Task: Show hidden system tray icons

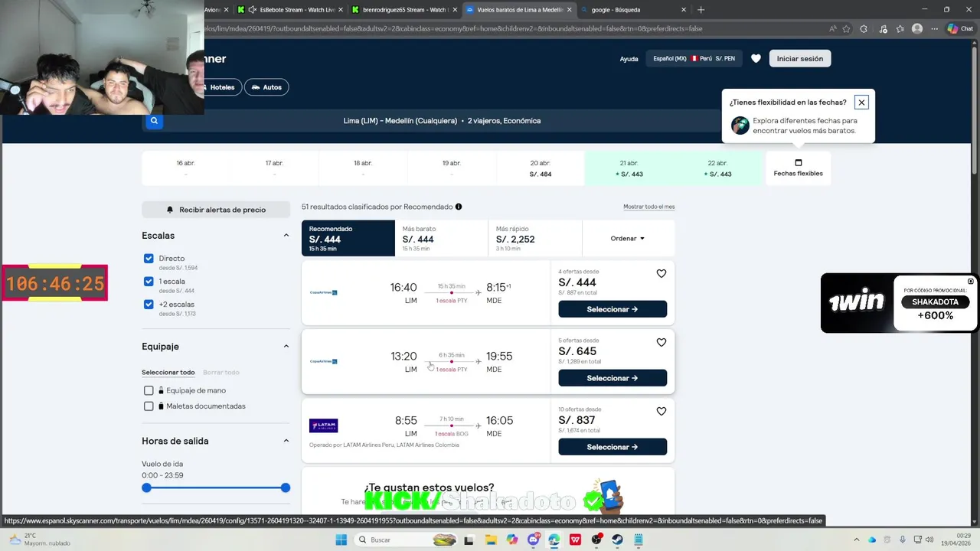Action: [856, 540]
